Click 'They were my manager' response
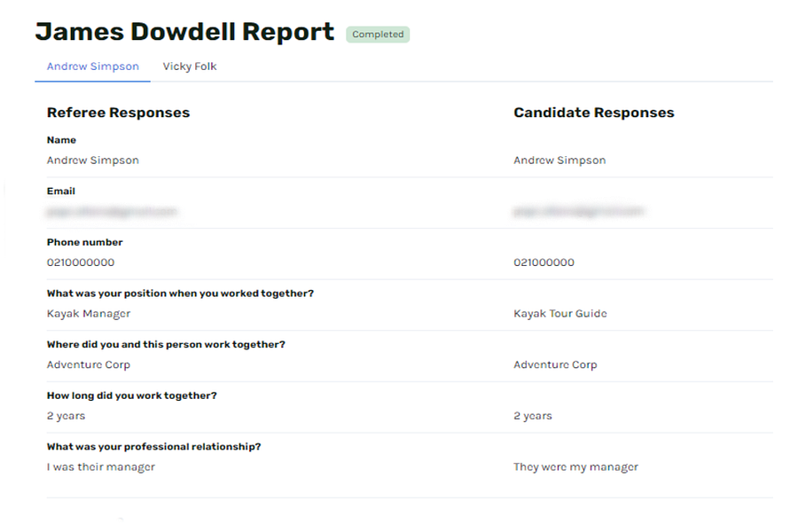This screenshot has width=798, height=532. (575, 467)
